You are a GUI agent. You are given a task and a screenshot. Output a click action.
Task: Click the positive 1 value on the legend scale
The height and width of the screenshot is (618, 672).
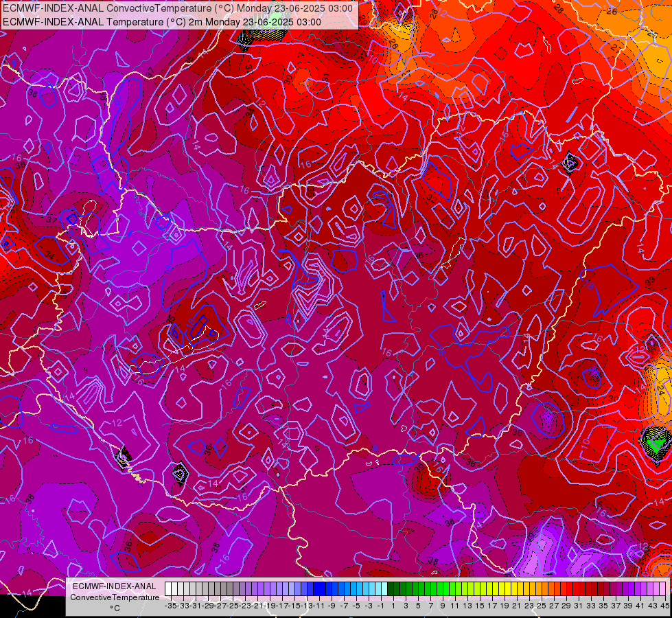393,606
